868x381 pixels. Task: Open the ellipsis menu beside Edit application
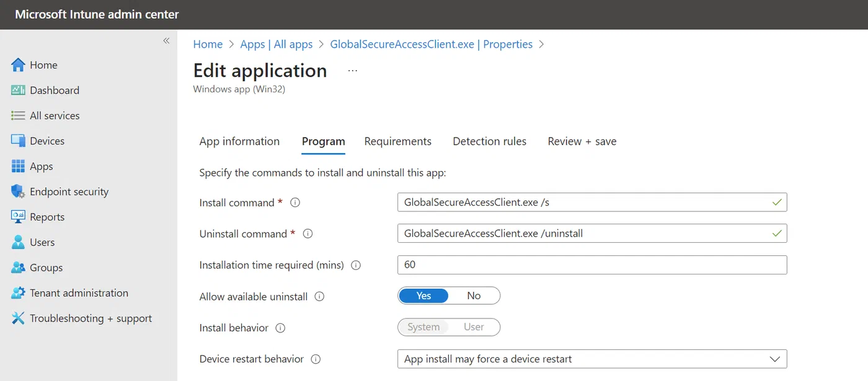point(353,71)
